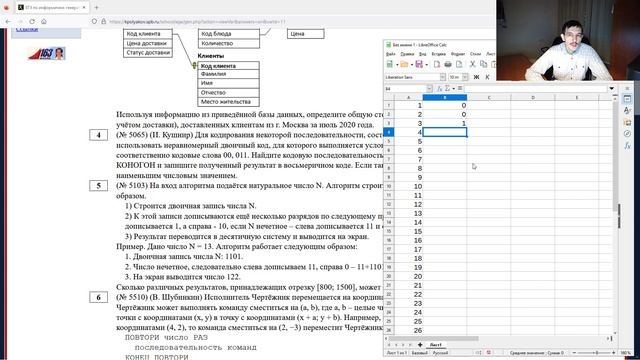Click the Cut scissors icon
The width and height of the screenshot is (640, 360).
[x=473, y=64]
